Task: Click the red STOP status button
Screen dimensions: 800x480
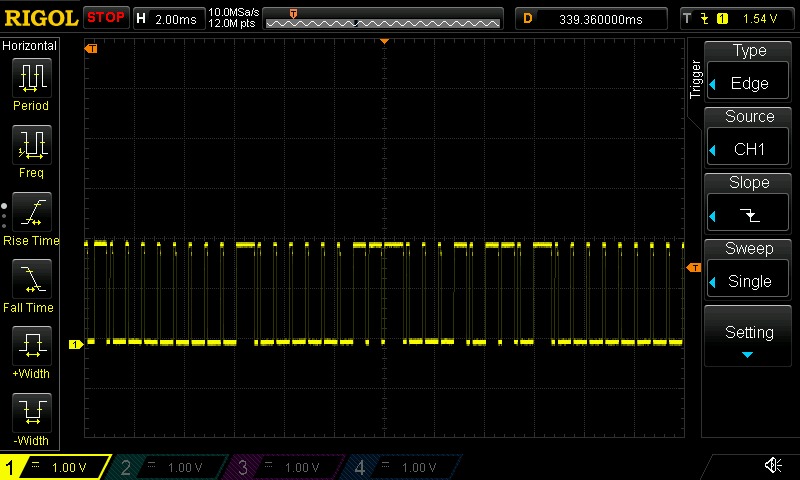Action: coord(106,17)
